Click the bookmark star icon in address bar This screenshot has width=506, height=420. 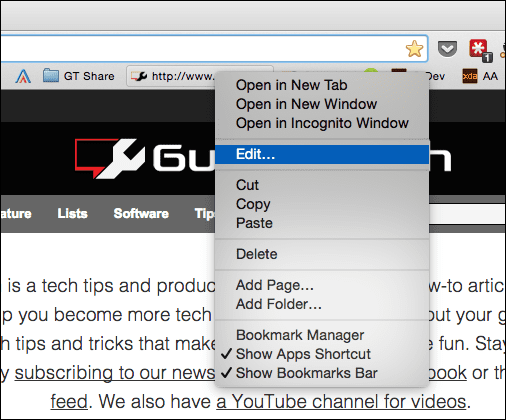click(414, 49)
